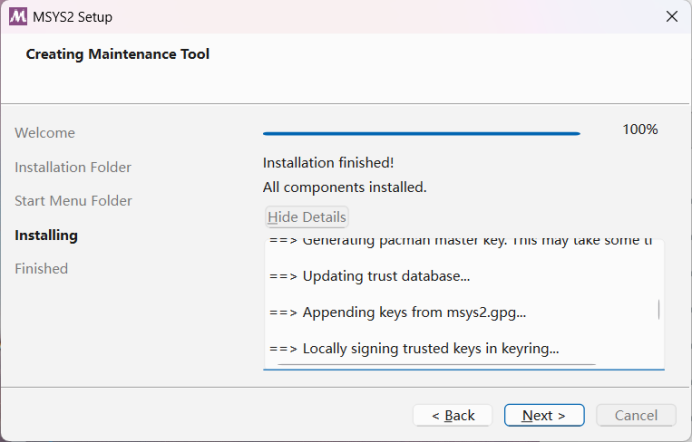Click the 'Generating pacman master key' log line
Screen dimensions: 692x443
(x=461, y=242)
